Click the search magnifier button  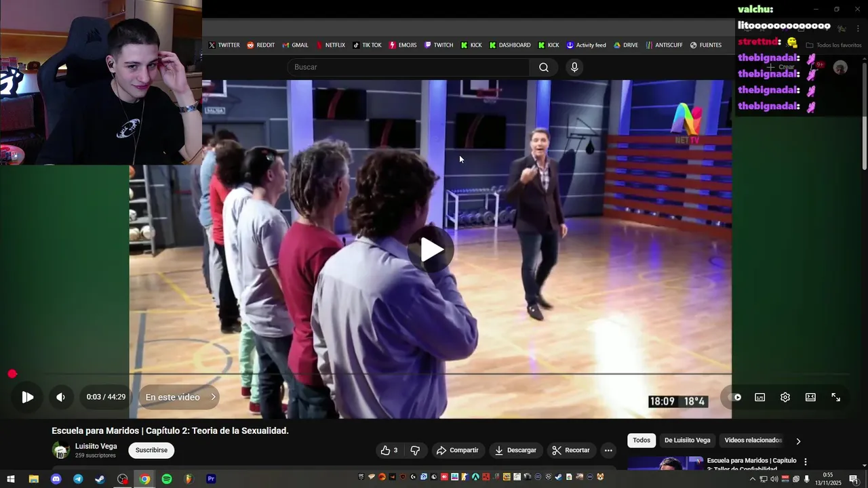click(x=544, y=67)
